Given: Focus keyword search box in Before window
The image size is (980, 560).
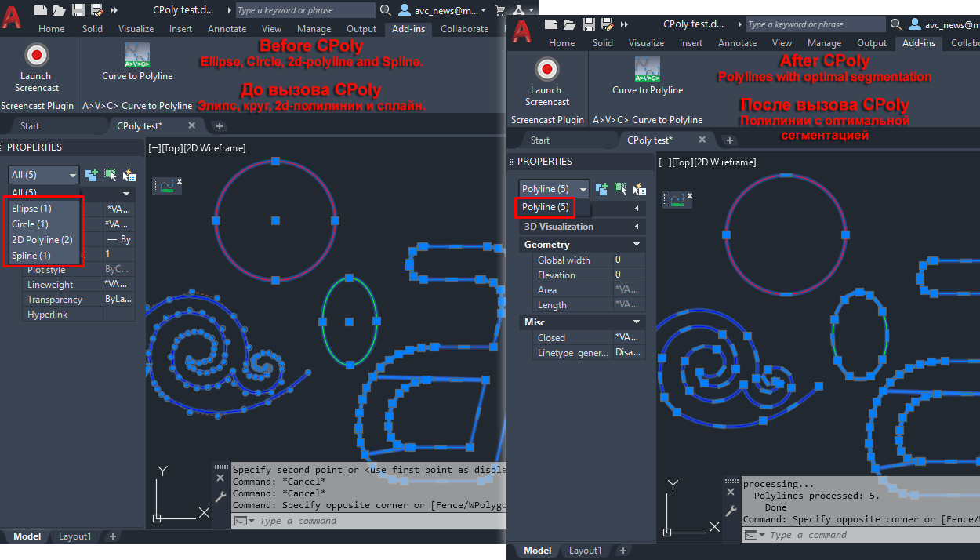Looking at the screenshot, I should 304,10.
